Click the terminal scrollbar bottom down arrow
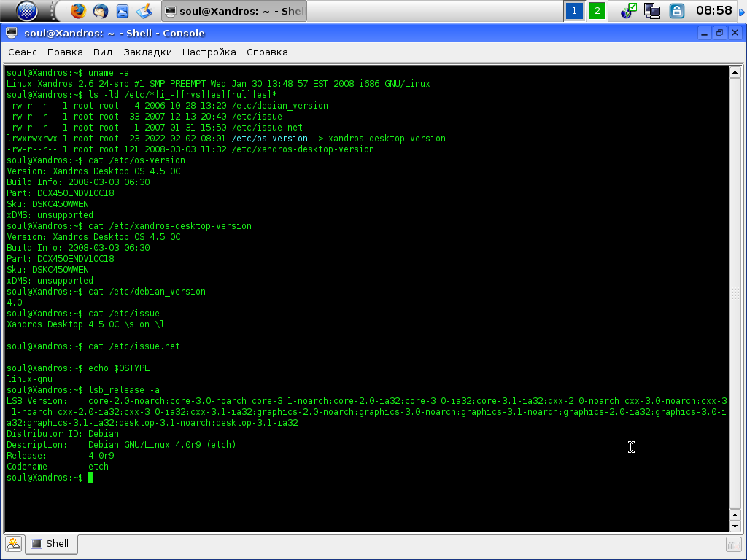This screenshot has width=747, height=560. pyautogui.click(x=735, y=526)
